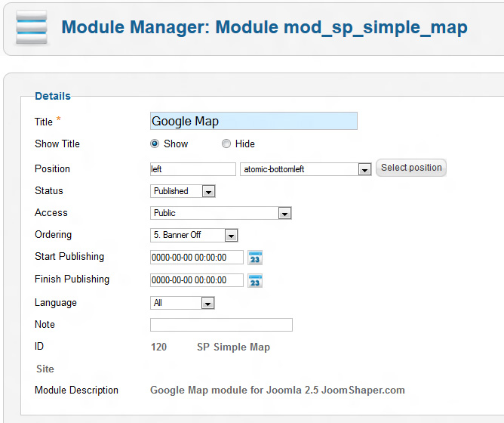Click the Hide radio label text

click(x=245, y=144)
